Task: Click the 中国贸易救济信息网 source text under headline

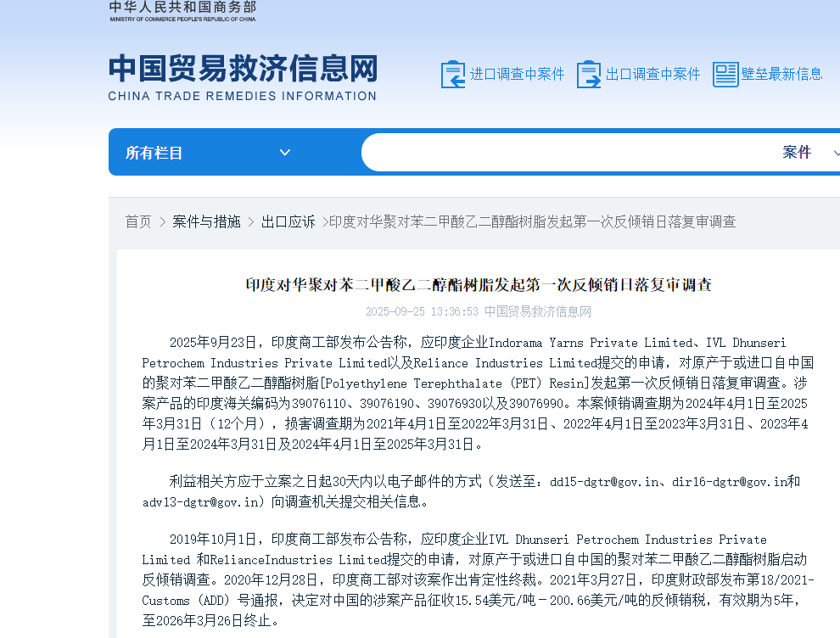Action: [538, 311]
